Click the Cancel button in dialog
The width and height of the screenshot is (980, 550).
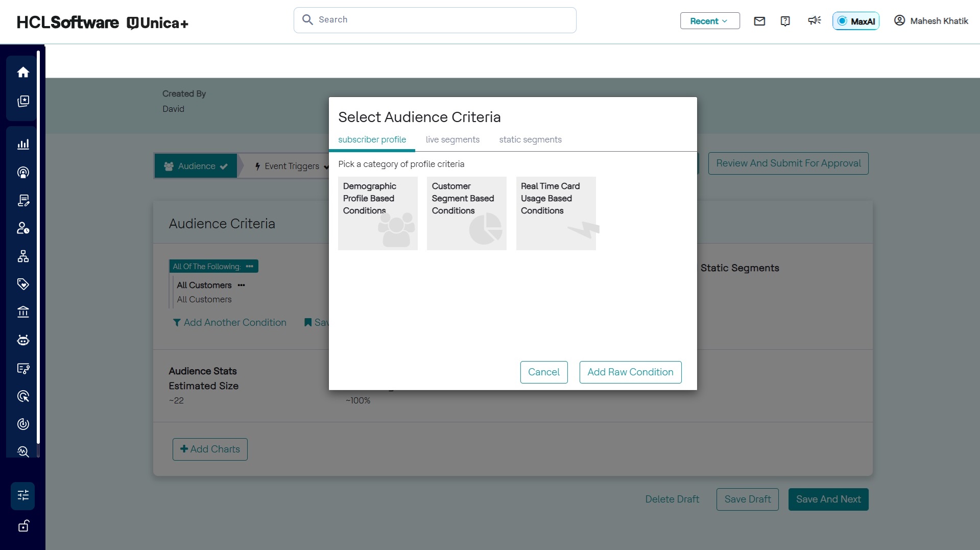(543, 372)
